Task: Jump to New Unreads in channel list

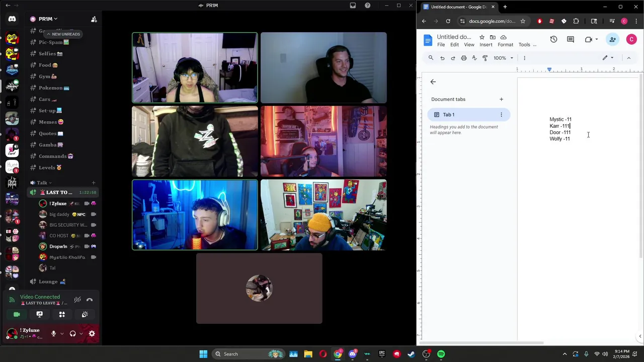Action: coord(62,34)
